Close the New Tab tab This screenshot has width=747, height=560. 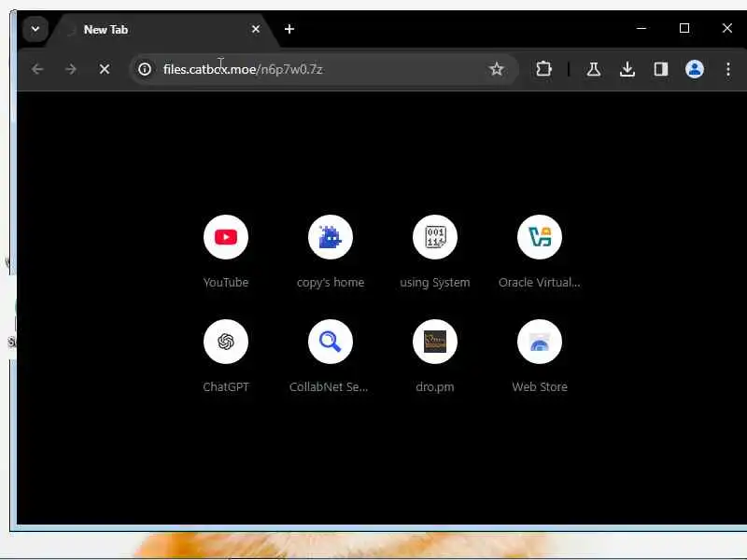(x=256, y=30)
